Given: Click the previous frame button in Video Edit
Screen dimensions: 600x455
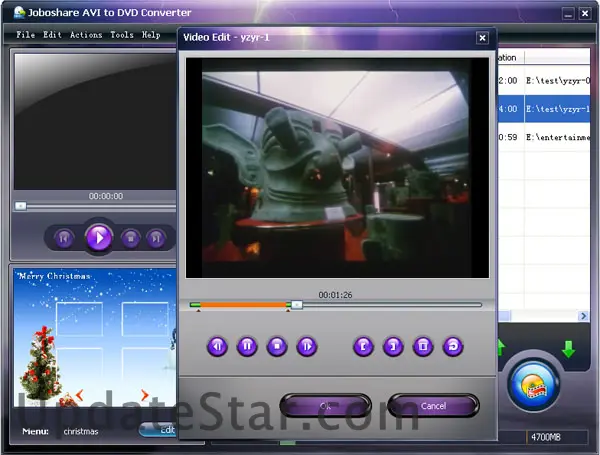Looking at the screenshot, I should (x=217, y=347).
